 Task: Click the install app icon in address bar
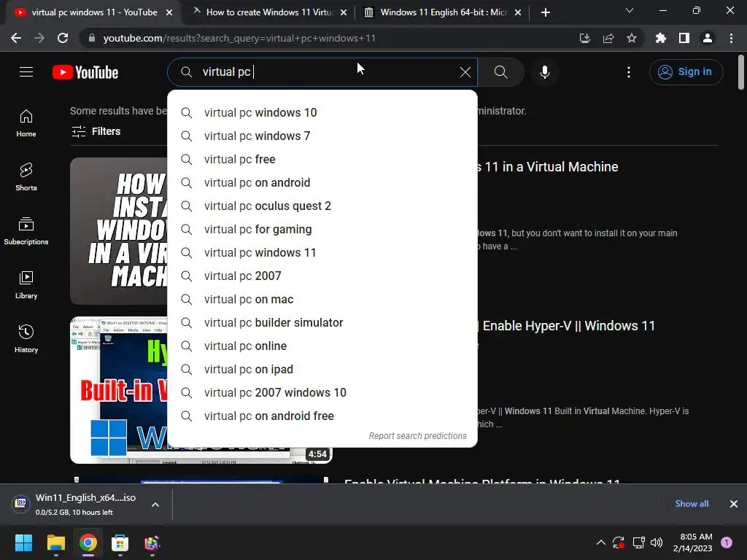(x=584, y=38)
